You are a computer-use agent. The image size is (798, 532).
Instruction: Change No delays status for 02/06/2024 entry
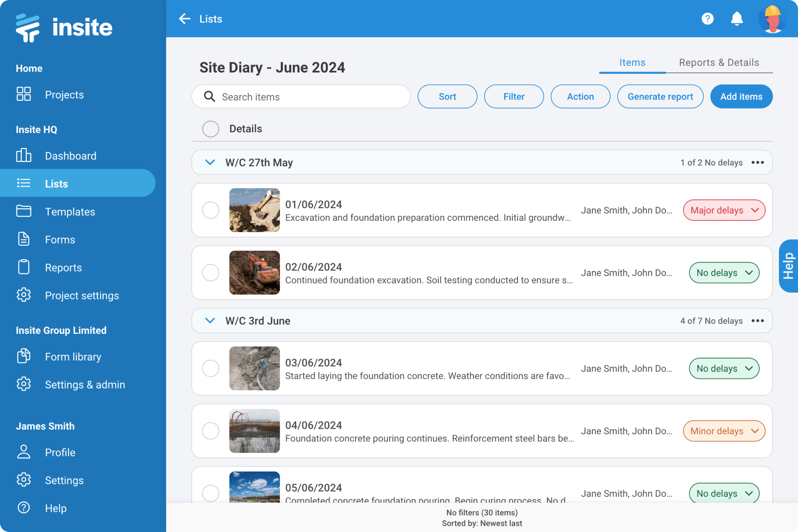click(x=724, y=273)
